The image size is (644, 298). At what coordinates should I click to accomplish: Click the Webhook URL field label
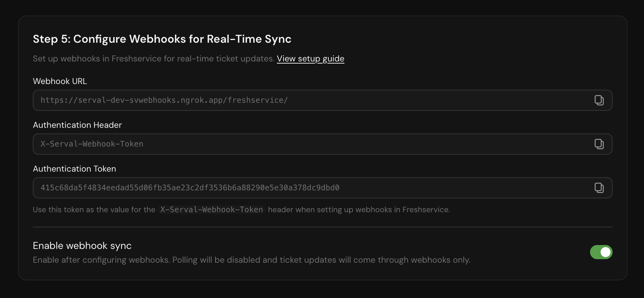coord(60,81)
